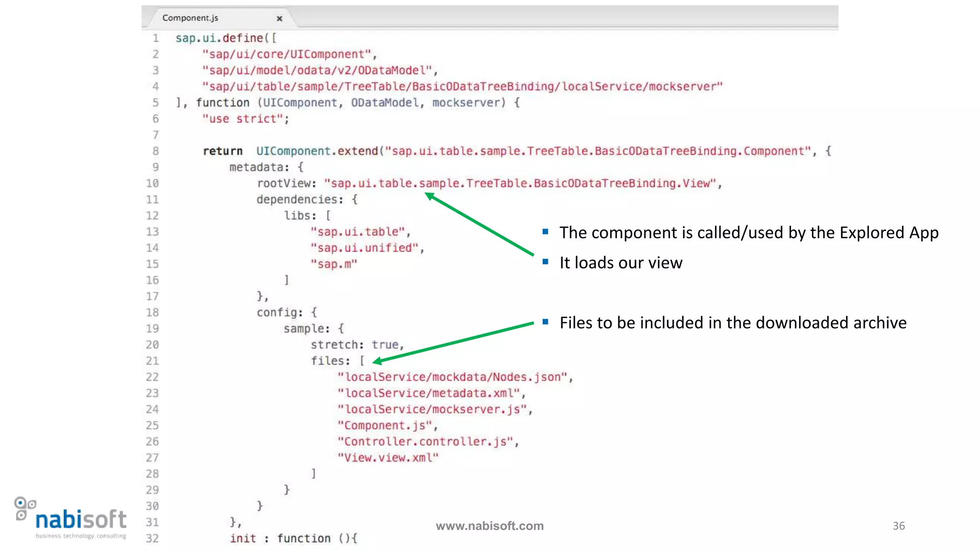Click the 'libs: [' line
Screen dimensions: 980x551
coord(307,216)
